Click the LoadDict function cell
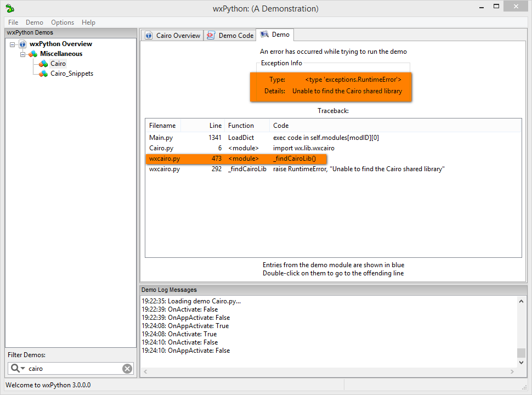 [x=241, y=138]
